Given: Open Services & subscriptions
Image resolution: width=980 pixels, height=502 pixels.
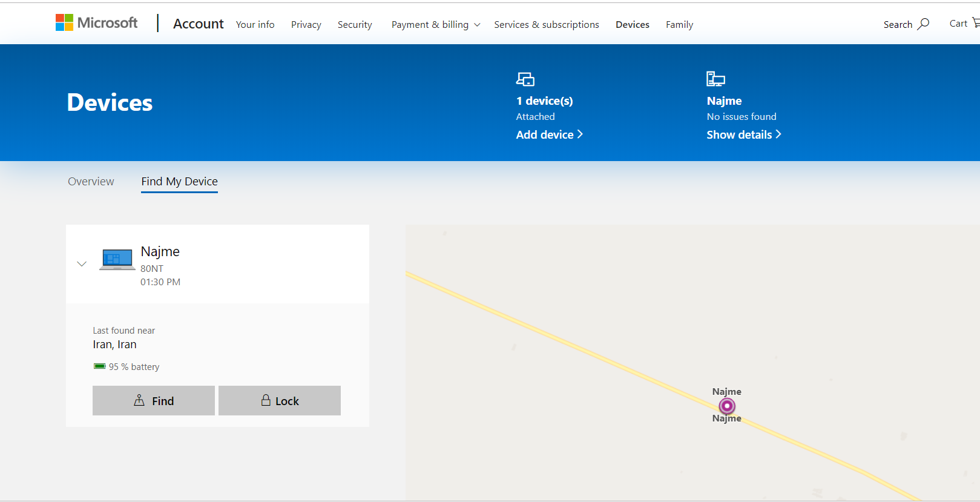Looking at the screenshot, I should click(547, 24).
